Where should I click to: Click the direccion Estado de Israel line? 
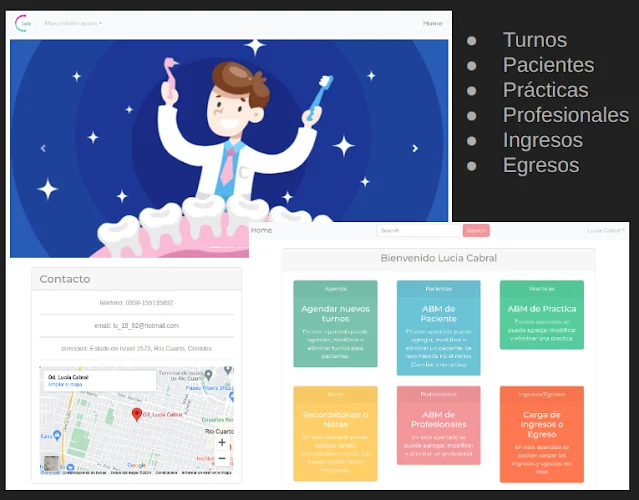pos(137,348)
